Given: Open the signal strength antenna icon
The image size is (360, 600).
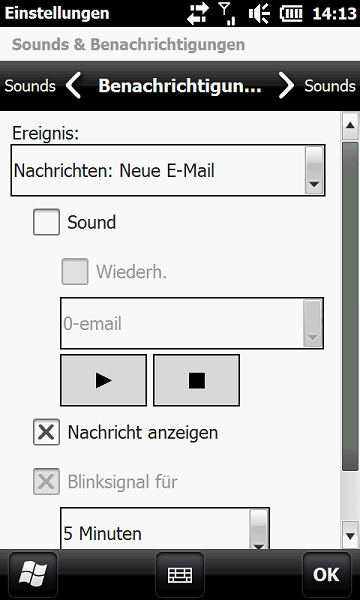Looking at the screenshot, I should [227, 13].
